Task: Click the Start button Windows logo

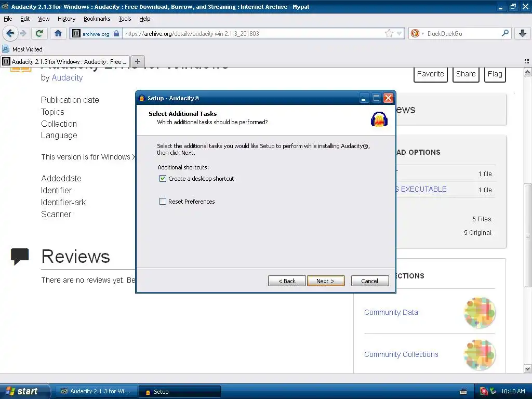Action: pos(10,391)
